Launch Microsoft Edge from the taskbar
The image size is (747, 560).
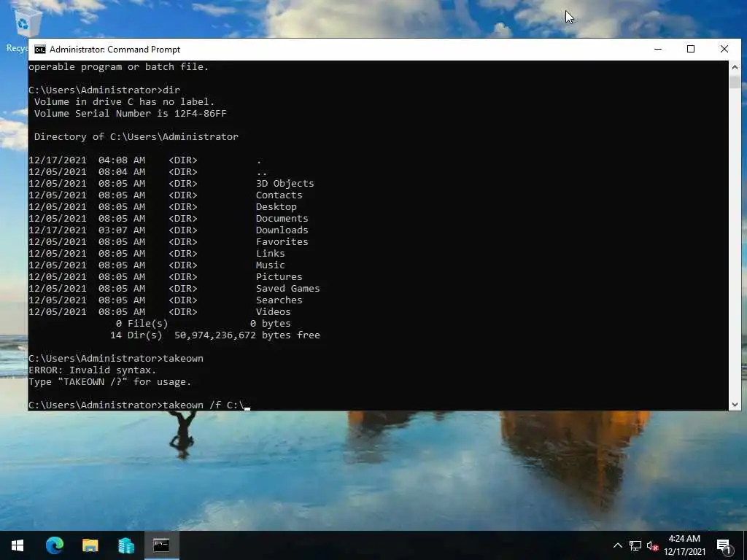tap(54, 545)
